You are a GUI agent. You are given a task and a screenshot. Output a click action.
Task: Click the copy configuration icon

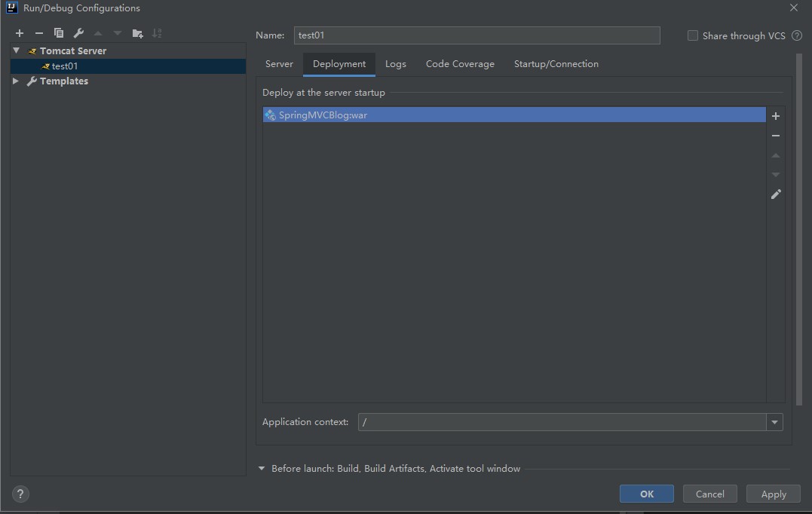click(x=59, y=33)
